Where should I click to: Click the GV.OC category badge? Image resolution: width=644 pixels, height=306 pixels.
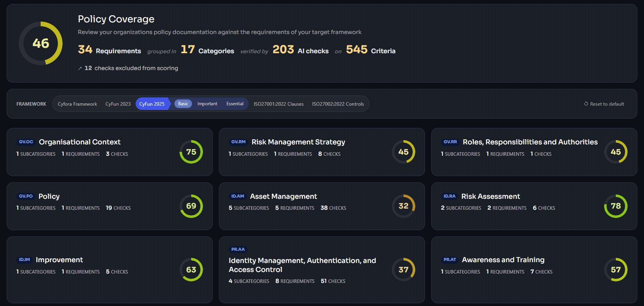tap(26, 142)
